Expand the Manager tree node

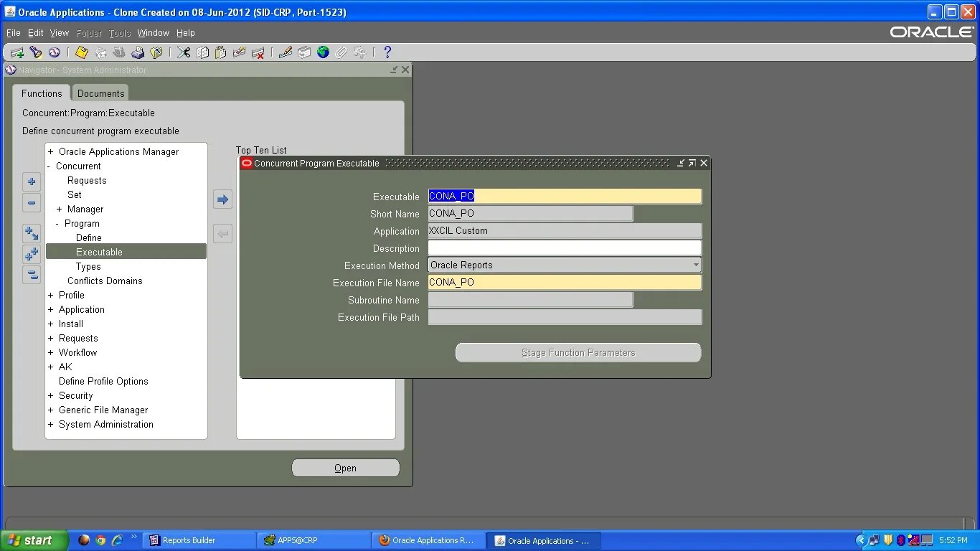pos(59,209)
